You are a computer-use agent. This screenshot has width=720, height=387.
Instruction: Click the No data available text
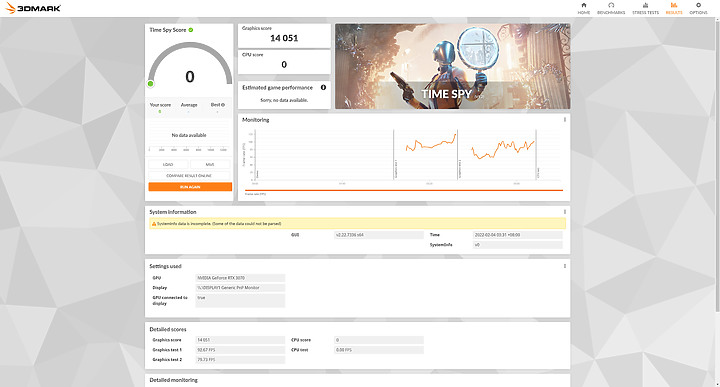(x=189, y=135)
